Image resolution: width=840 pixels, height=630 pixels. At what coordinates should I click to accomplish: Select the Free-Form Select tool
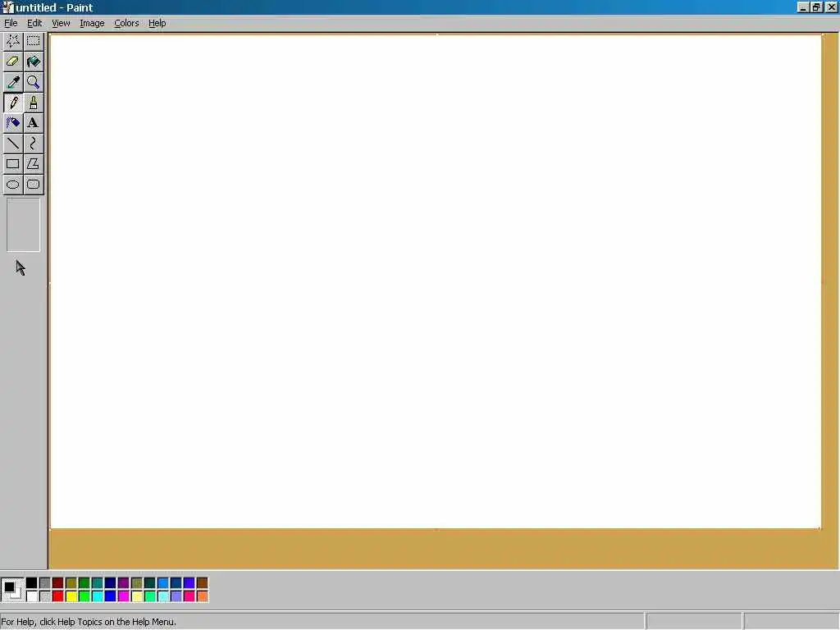pos(13,41)
